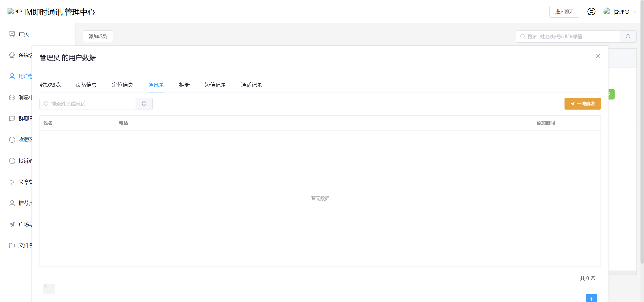Click the System settings gear icon

[12, 55]
